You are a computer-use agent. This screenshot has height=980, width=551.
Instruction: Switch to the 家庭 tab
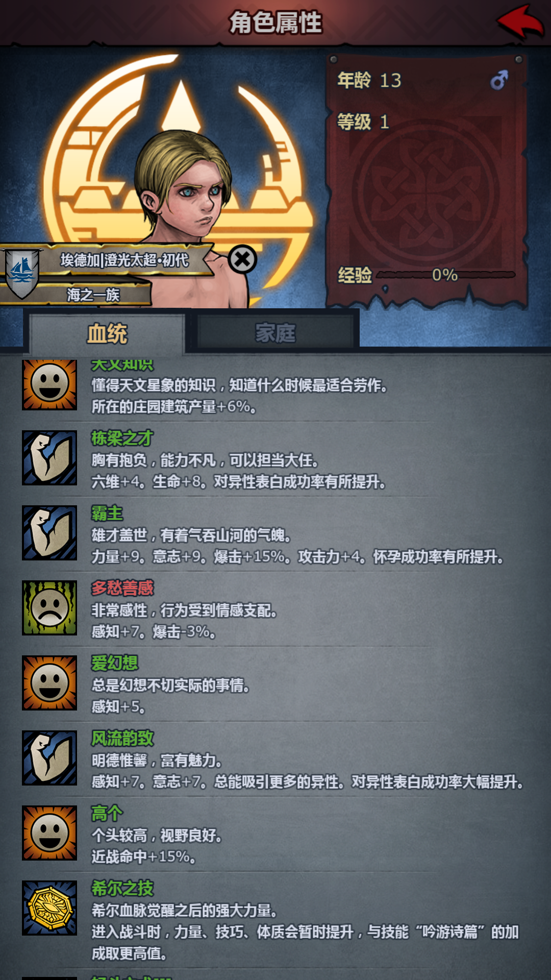[275, 333]
